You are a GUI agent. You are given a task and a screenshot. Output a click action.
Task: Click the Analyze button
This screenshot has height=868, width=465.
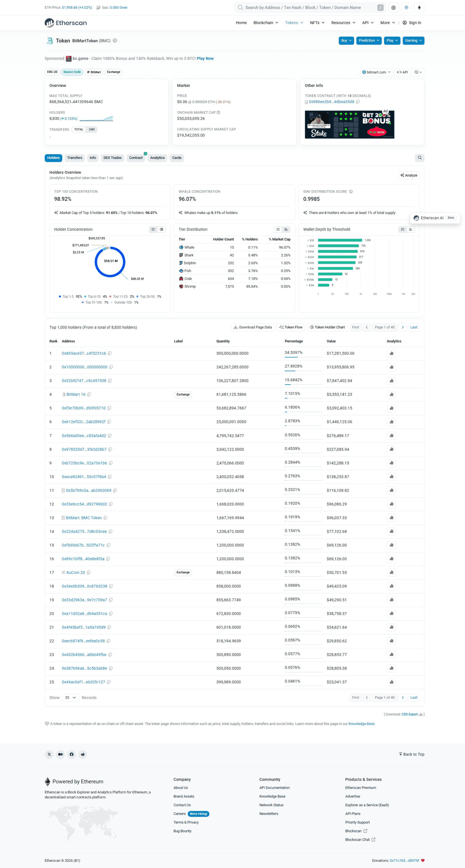pyautogui.click(x=409, y=175)
